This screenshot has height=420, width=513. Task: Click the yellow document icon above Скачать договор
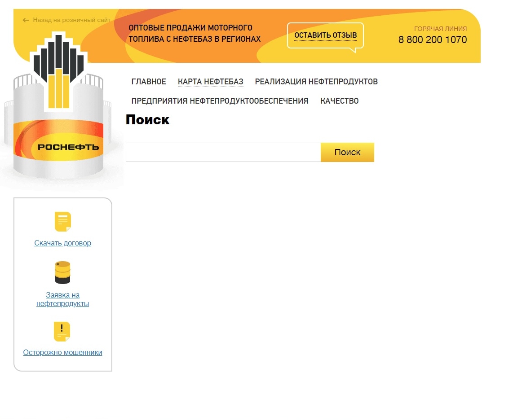coord(62,222)
